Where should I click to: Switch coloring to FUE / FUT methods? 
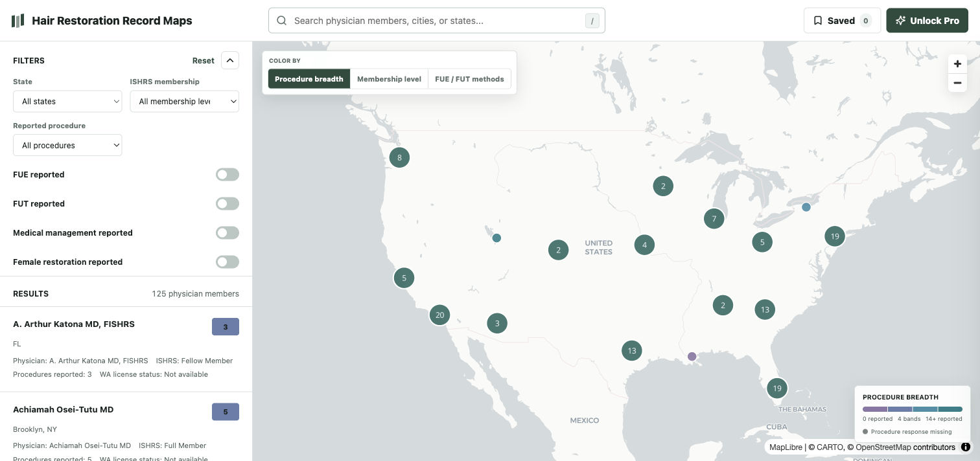point(469,79)
